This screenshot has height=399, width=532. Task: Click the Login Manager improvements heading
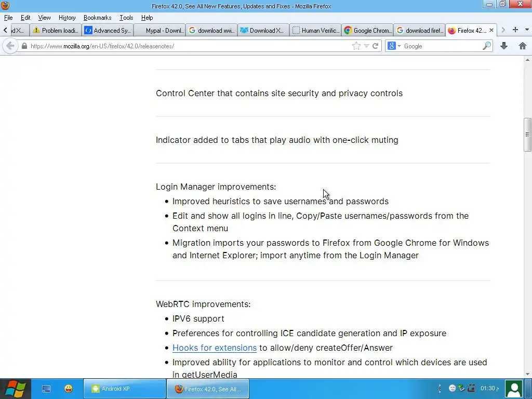click(216, 187)
